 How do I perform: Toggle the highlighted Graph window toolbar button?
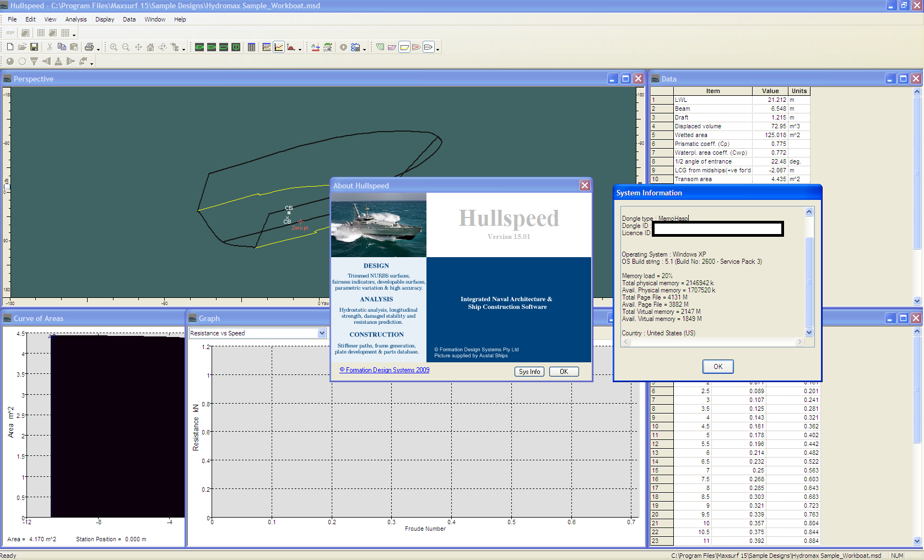(279, 47)
